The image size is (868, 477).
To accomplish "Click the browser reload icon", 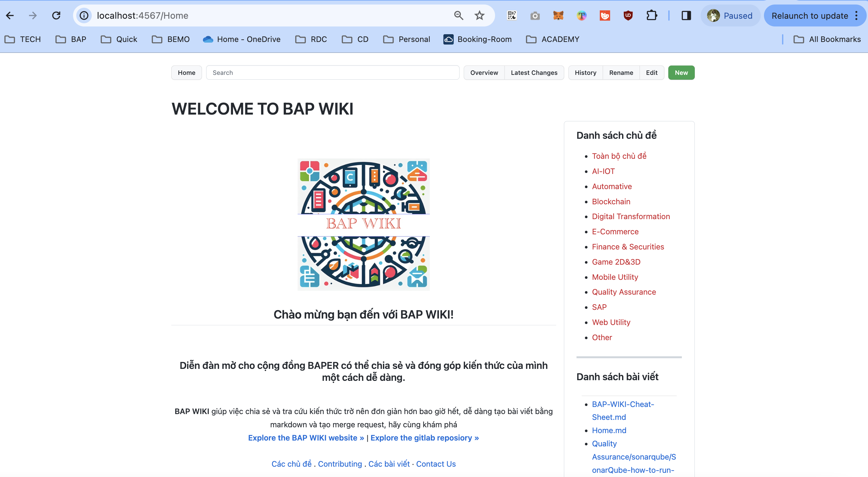I will coord(56,15).
